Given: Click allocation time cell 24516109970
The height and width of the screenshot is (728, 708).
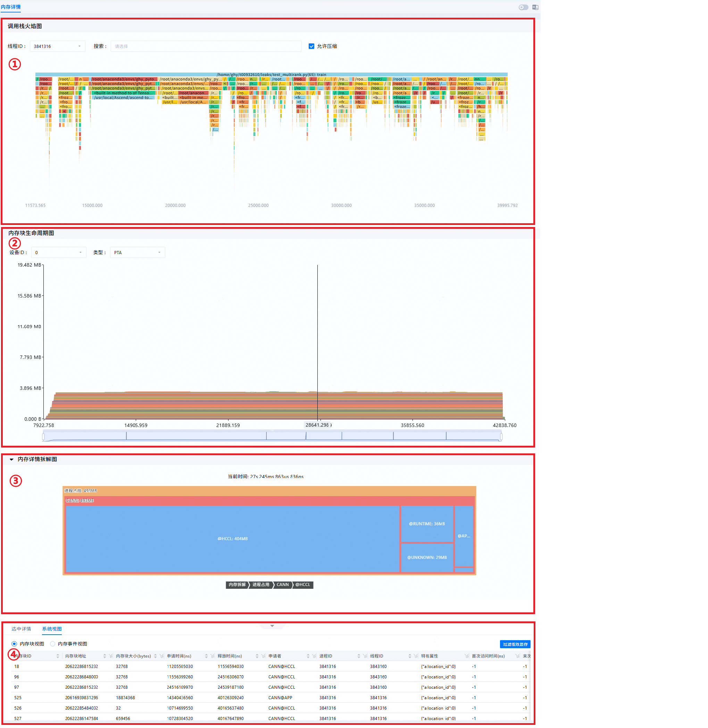Looking at the screenshot, I should click(180, 687).
